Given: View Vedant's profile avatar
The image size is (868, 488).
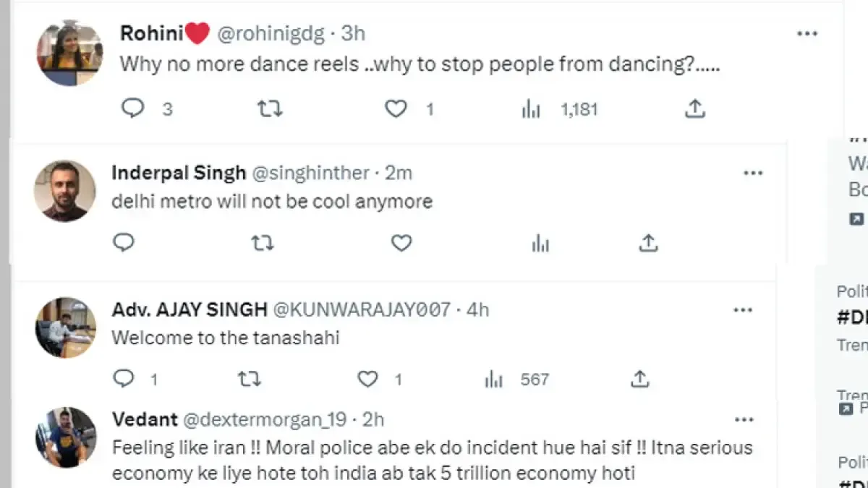Looking at the screenshot, I should click(x=67, y=437).
